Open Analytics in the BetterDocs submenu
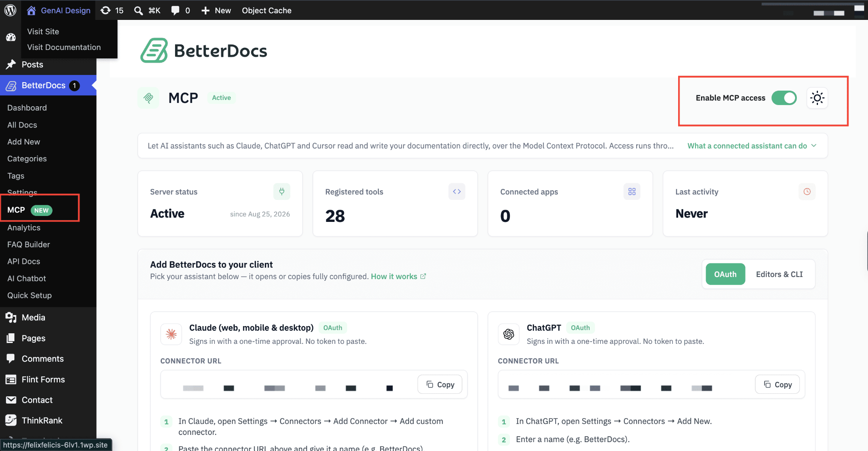Screen dimensions: 868x451 coord(24,227)
